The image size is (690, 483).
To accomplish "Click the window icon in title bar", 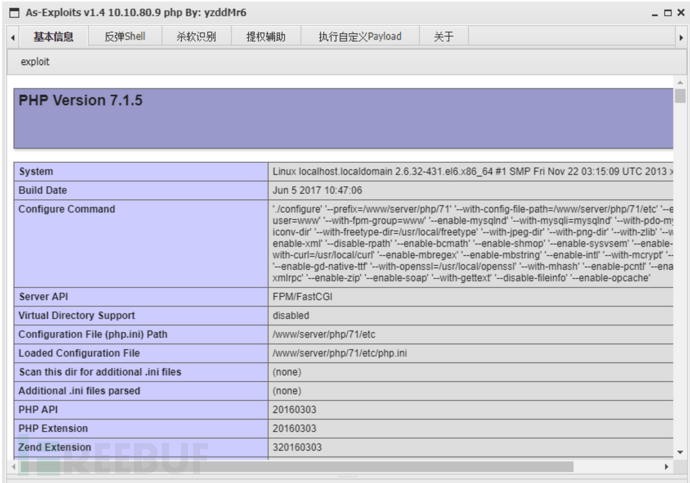I will click(15, 13).
